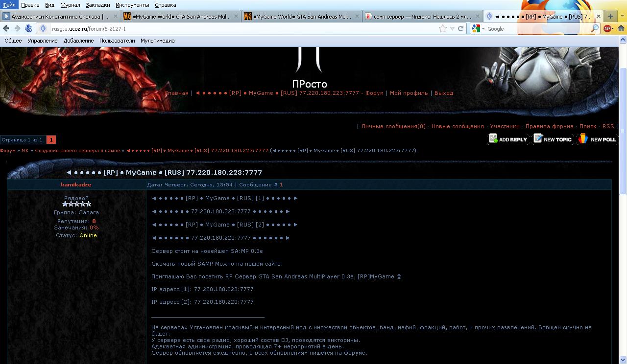Open the Участники members link
Image resolution: width=627 pixels, height=364 pixels.
click(x=505, y=126)
